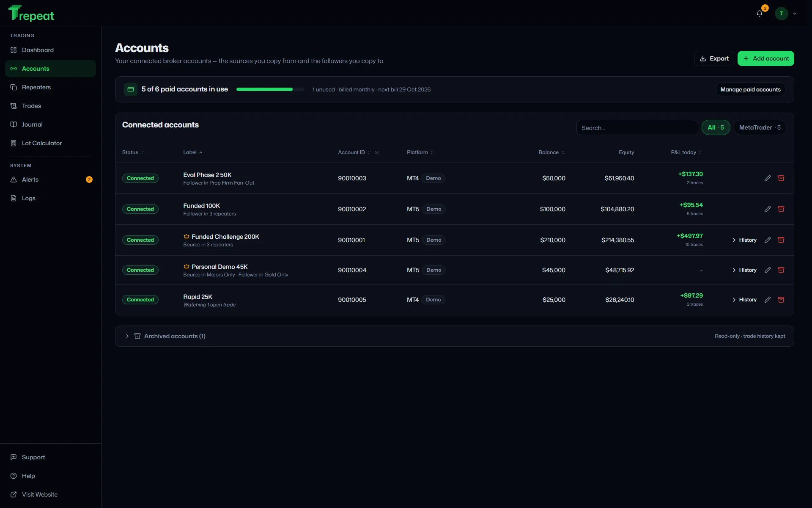Edit the Eval Phase 2 50K account

768,178
